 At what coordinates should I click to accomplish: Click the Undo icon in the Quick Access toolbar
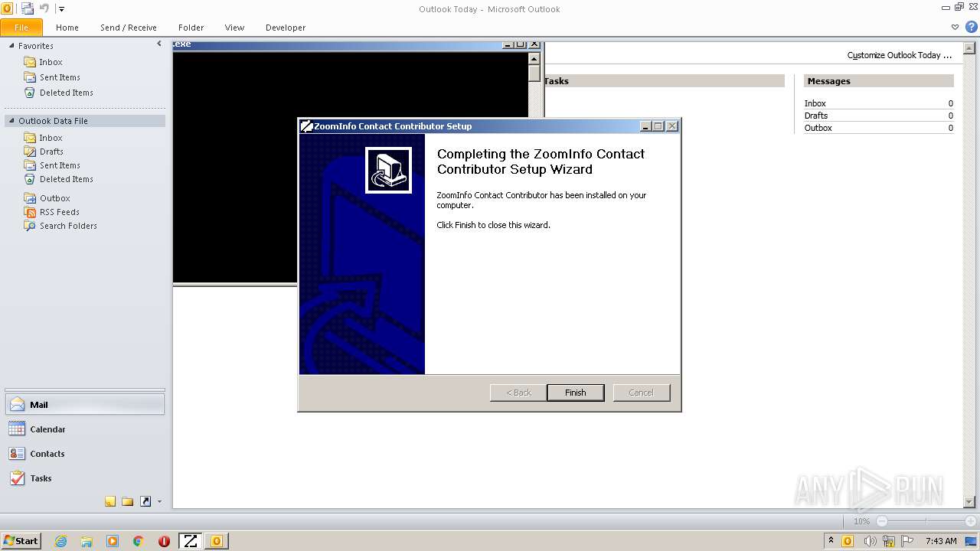tap(44, 8)
